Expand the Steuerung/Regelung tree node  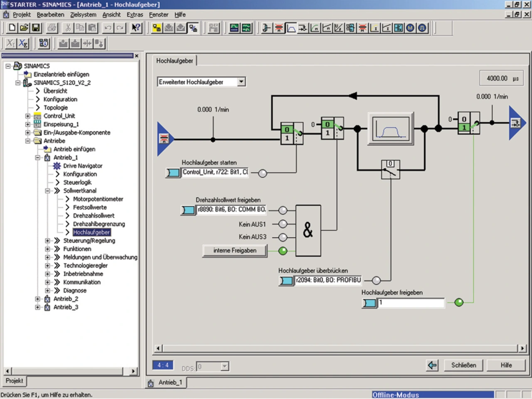(x=47, y=240)
